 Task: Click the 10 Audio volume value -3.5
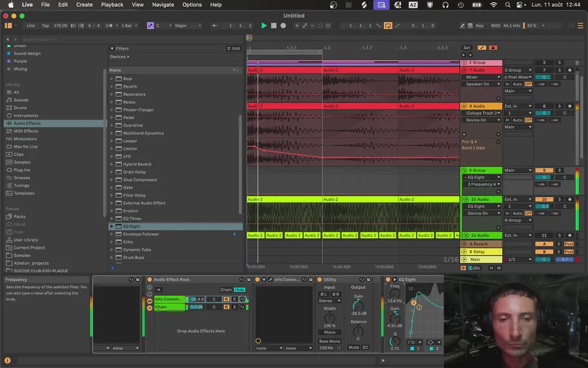[x=544, y=206]
